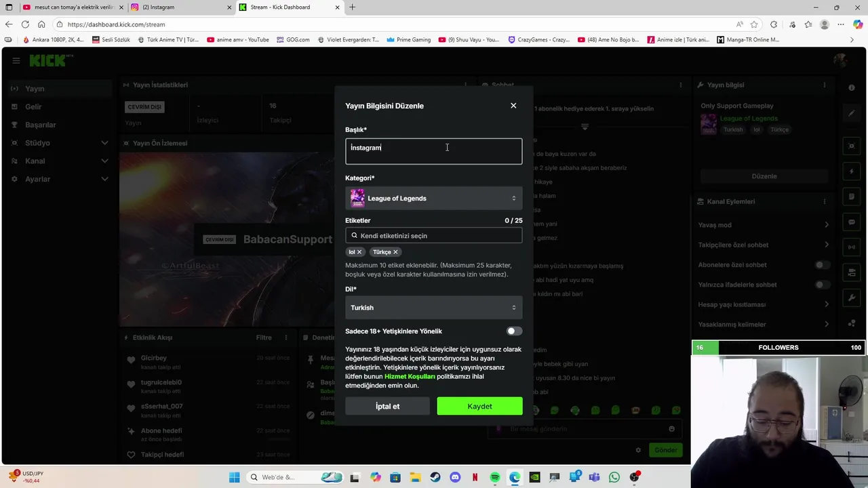The image size is (868, 488).
Task: Open a new browser tab
Action: pos(353,7)
